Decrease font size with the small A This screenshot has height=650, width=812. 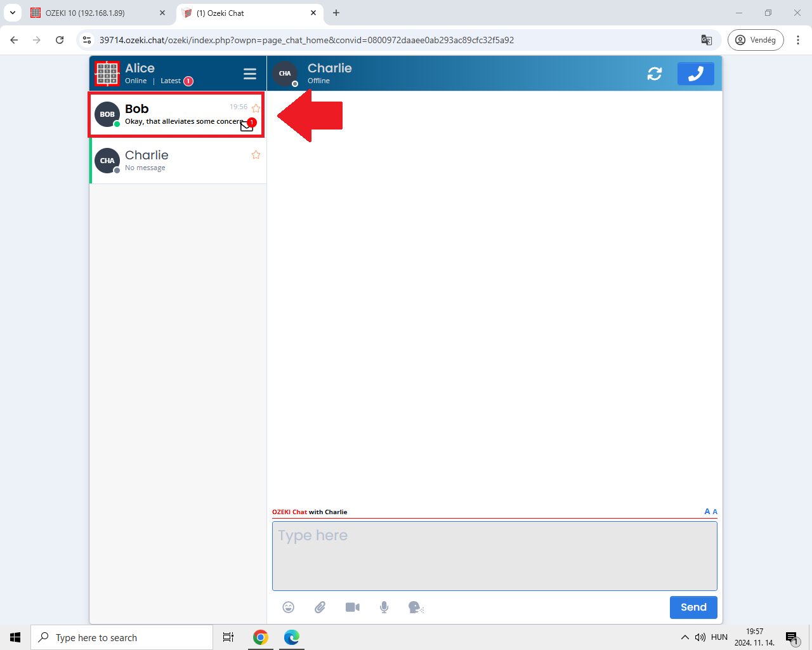pyautogui.click(x=715, y=512)
